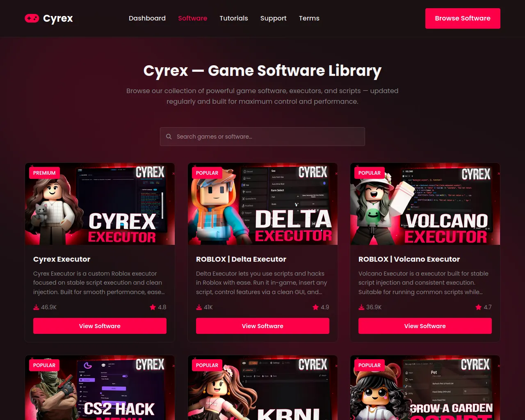Viewport: 525px width, 420px height.
Task: Click the search magnifier icon
Action: 169,137
